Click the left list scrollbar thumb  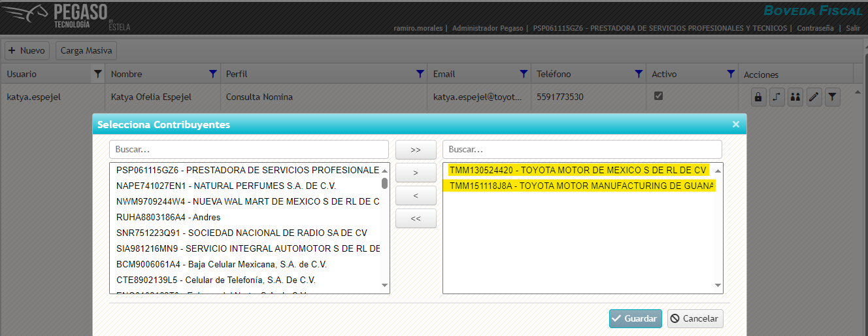384,183
